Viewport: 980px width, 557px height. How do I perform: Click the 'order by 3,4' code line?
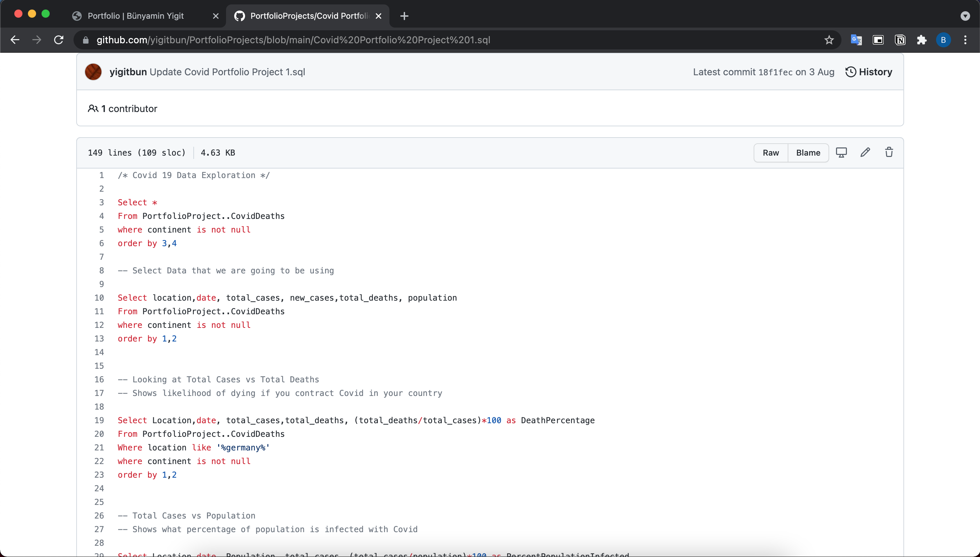click(x=147, y=243)
